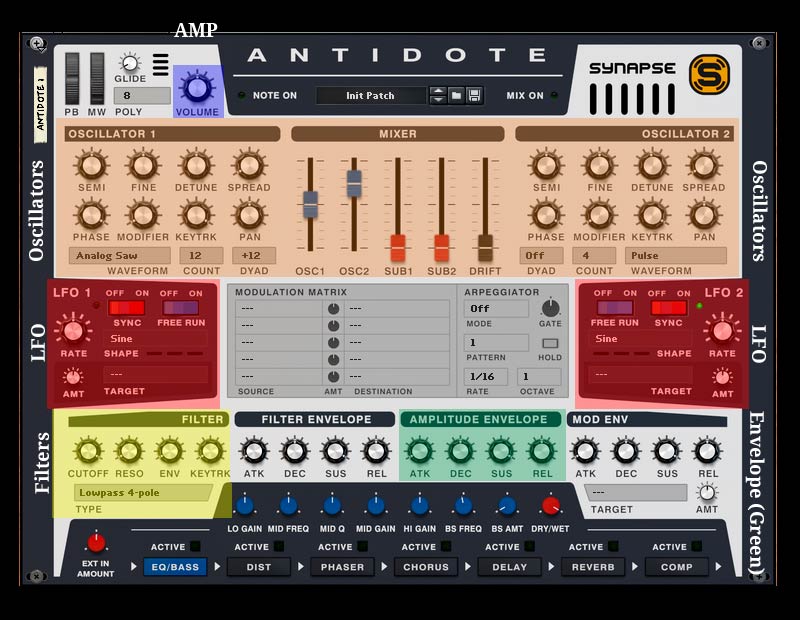Click the red Dry/Wet knob

tap(551, 506)
